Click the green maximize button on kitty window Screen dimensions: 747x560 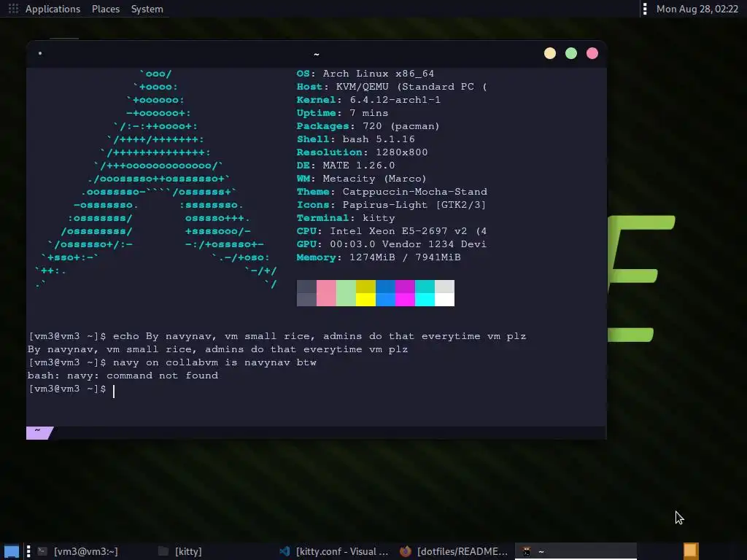point(570,53)
